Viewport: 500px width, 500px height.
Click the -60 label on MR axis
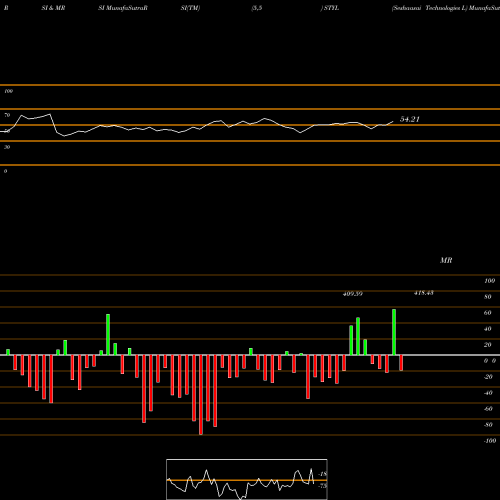[x=488, y=409]
